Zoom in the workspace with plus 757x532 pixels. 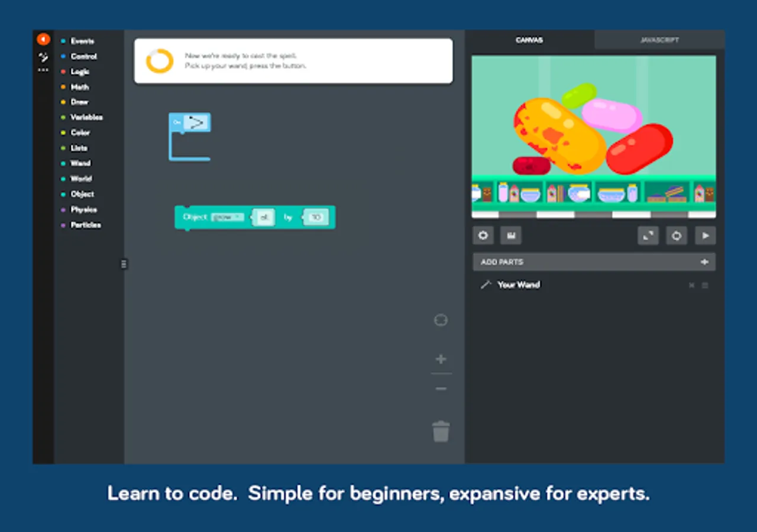[x=441, y=359]
